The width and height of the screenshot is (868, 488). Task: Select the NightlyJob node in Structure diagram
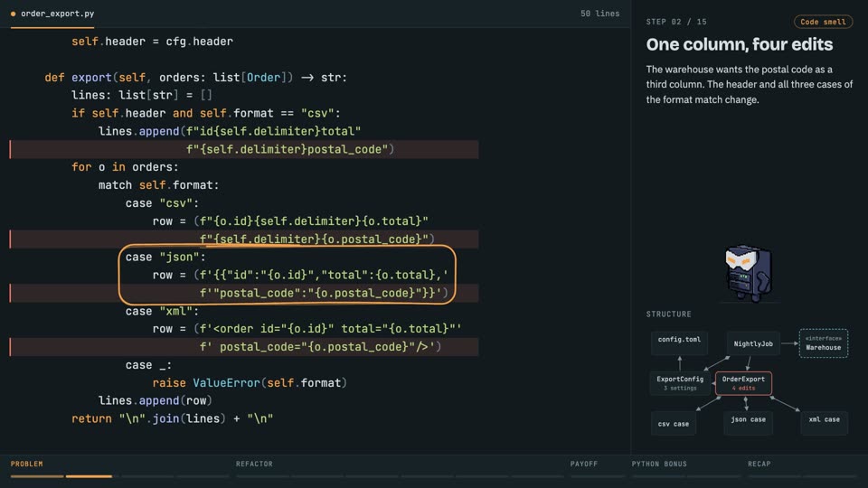coord(753,343)
